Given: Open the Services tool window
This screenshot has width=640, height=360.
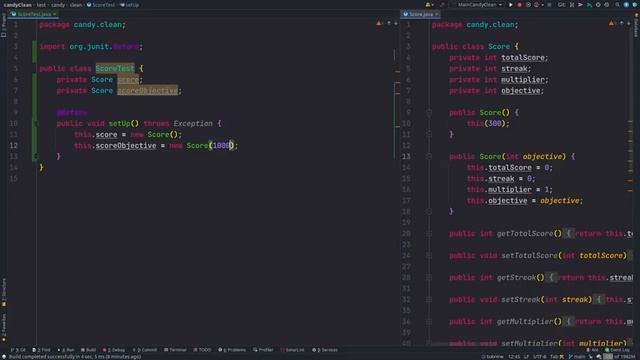Looking at the screenshot, I should tap(325, 350).
